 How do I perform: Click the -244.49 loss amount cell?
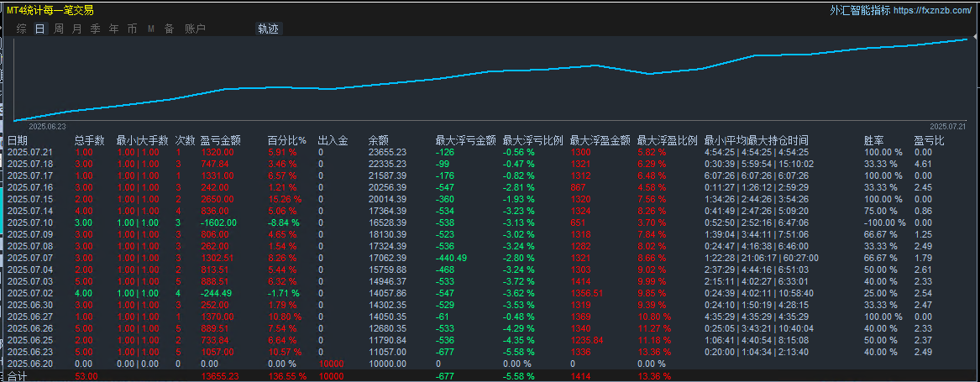click(217, 293)
